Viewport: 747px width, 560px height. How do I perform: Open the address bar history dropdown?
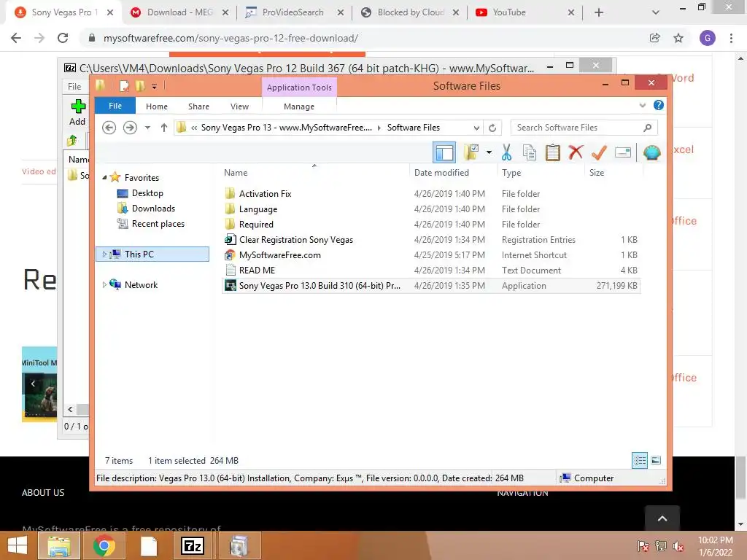pos(476,128)
